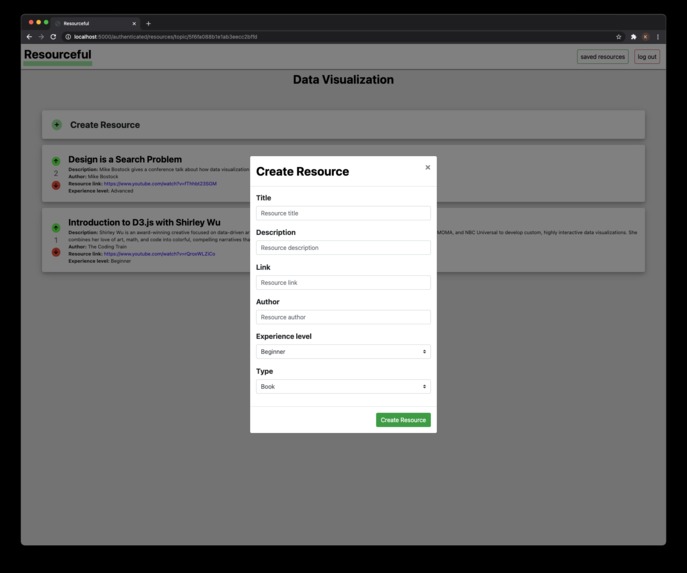Image resolution: width=687 pixels, height=573 pixels.
Task: Click the Author: The Coding Train text
Action: tap(97, 247)
